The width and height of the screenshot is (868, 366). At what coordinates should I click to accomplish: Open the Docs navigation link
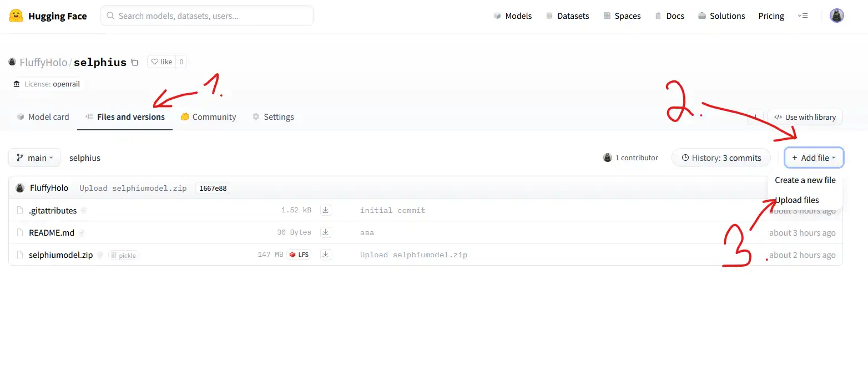(x=669, y=16)
